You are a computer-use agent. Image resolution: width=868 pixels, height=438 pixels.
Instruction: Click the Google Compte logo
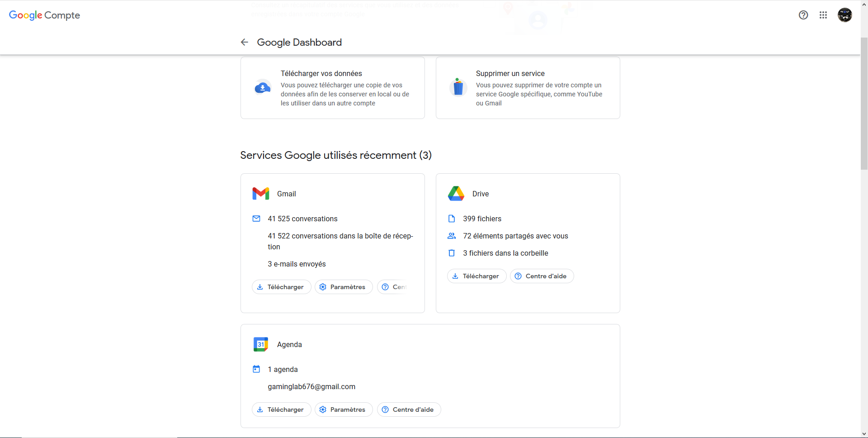44,15
